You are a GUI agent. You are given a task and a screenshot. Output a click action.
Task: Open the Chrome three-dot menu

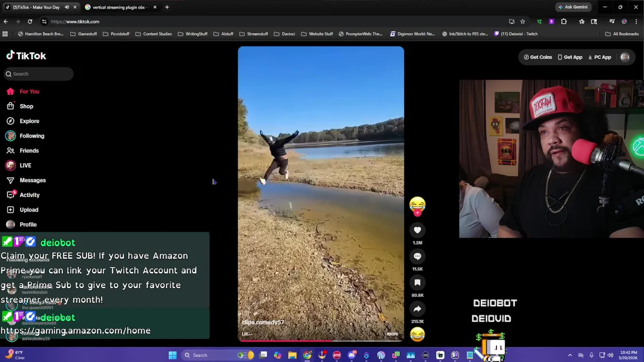point(636,22)
